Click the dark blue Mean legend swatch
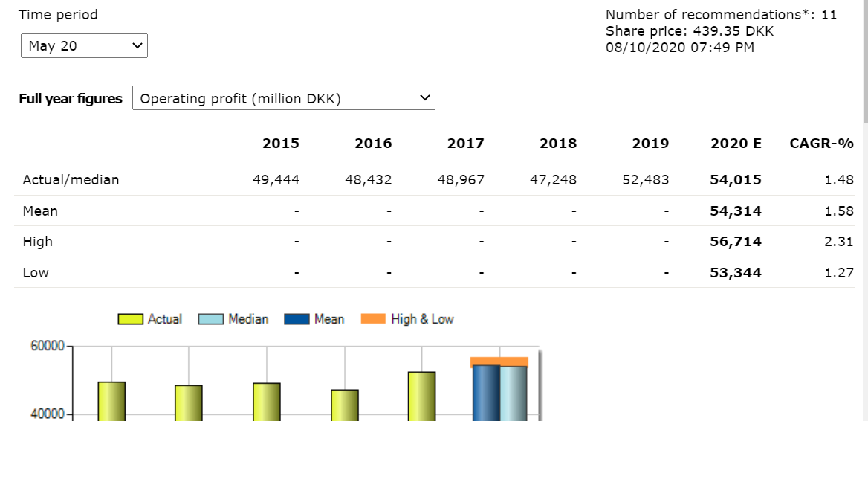This screenshot has width=868, height=482. [297, 319]
